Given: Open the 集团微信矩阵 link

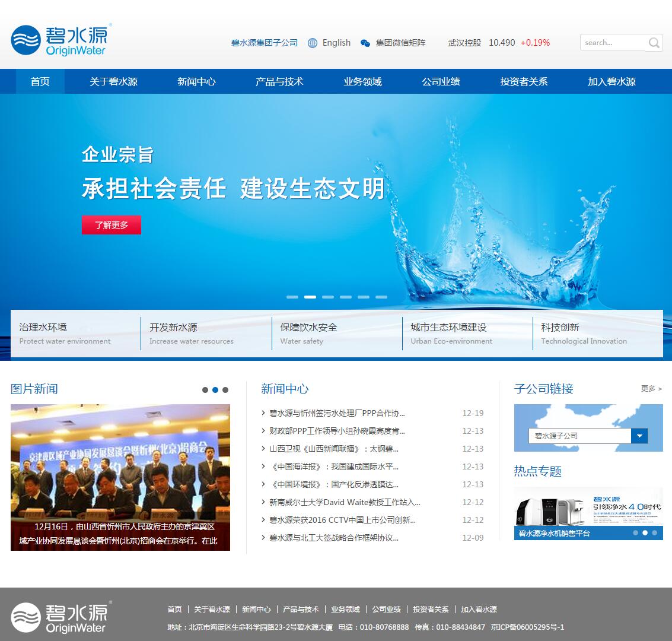Looking at the screenshot, I should (x=401, y=43).
